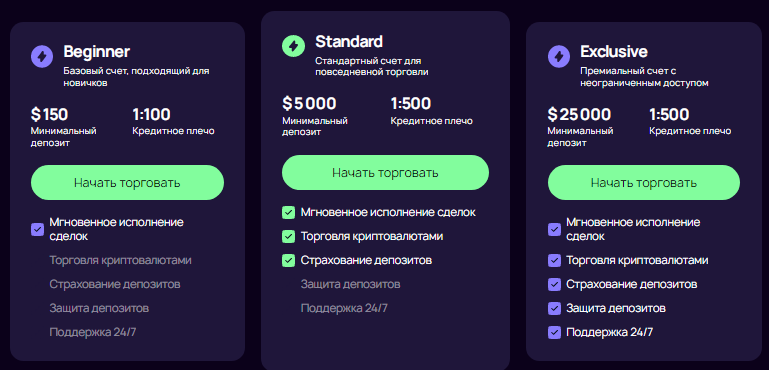Toggle Exclusive instant order execution checkbox

pyautogui.click(x=554, y=230)
